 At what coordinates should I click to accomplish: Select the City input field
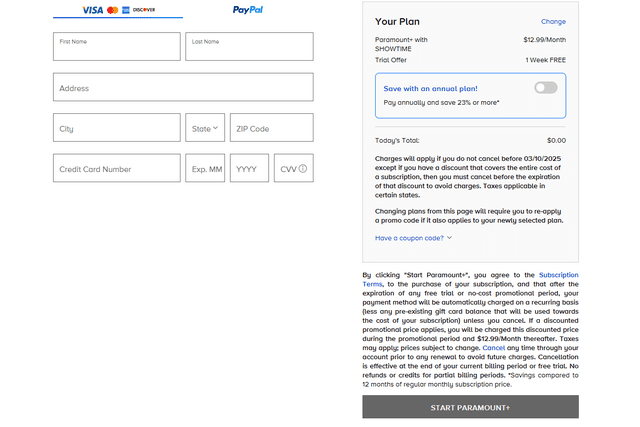(x=117, y=128)
